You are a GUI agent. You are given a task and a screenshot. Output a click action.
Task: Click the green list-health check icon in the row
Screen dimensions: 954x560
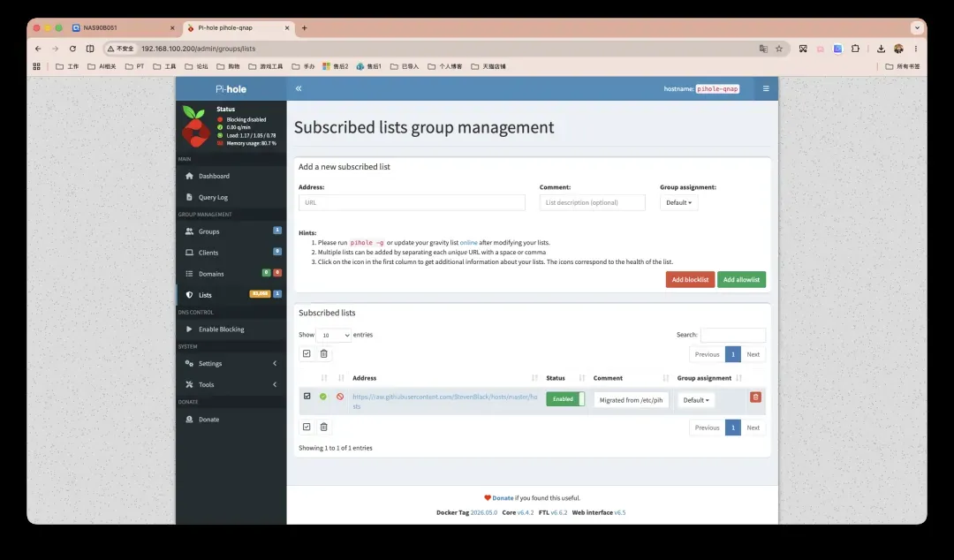[323, 397]
